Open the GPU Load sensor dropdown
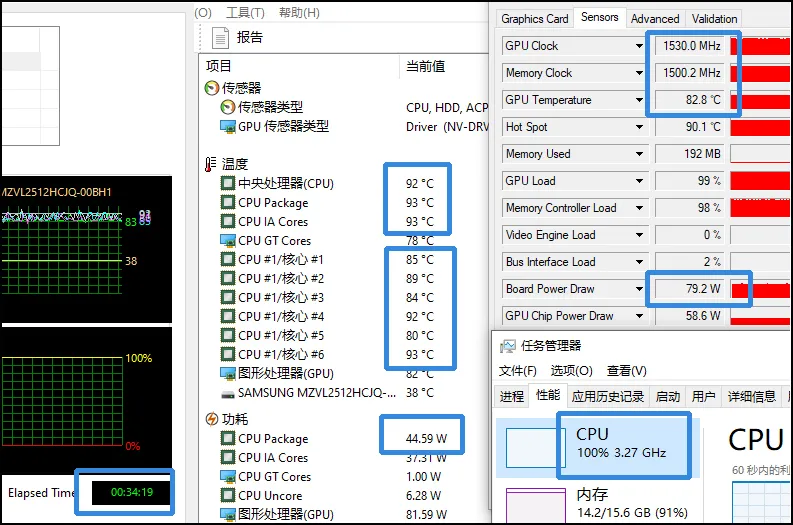This screenshot has width=793, height=525. click(x=639, y=181)
